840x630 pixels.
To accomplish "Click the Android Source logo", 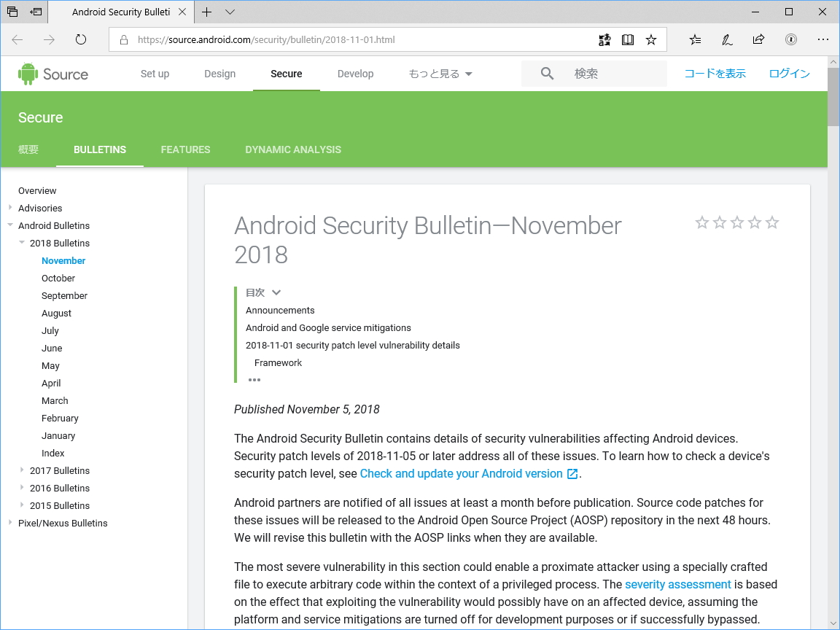I will point(52,73).
